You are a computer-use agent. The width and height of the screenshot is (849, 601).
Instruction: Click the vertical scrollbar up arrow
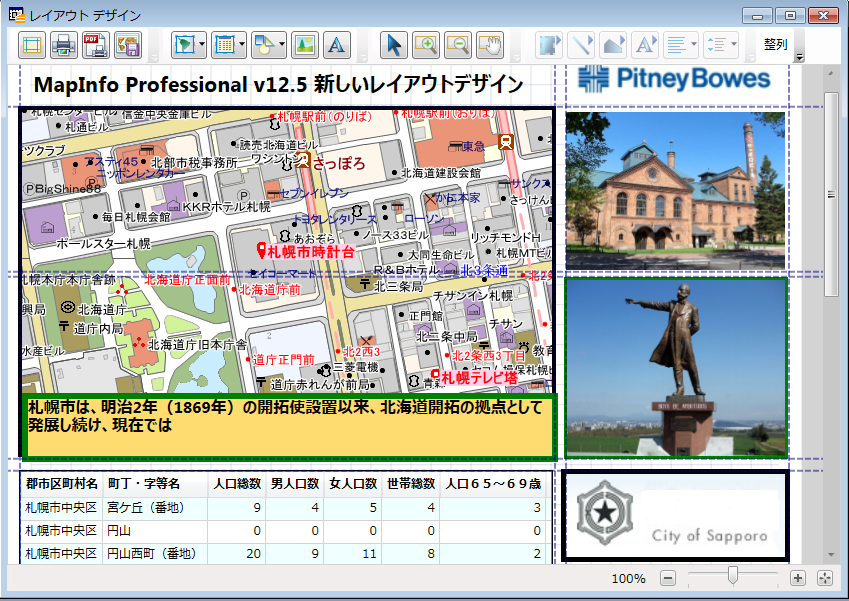[831, 73]
